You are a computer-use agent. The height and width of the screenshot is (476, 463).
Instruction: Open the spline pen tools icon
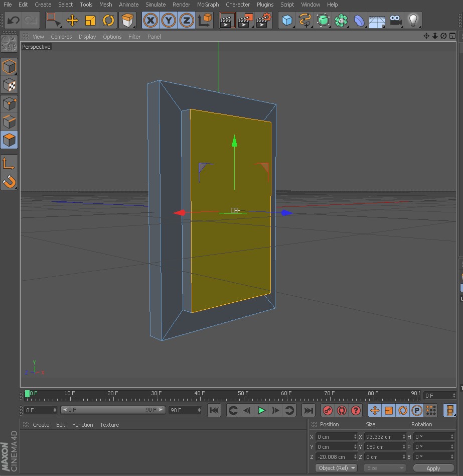coord(305,21)
